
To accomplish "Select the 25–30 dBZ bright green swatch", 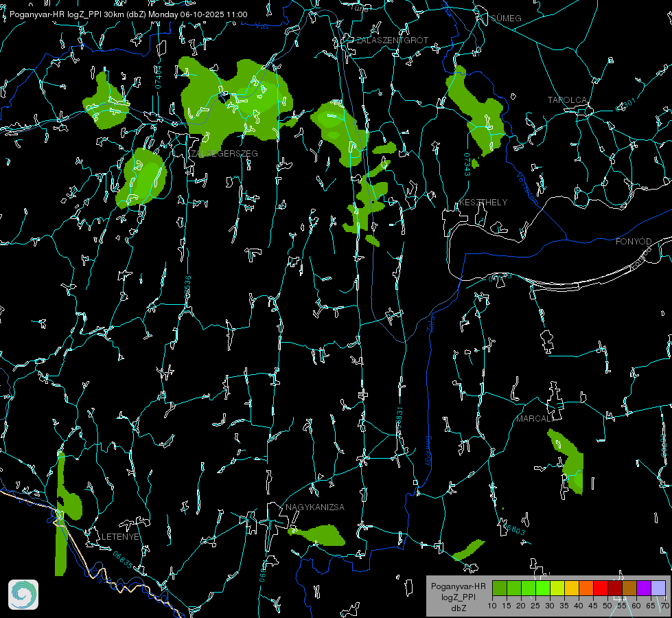I will coord(543,588).
